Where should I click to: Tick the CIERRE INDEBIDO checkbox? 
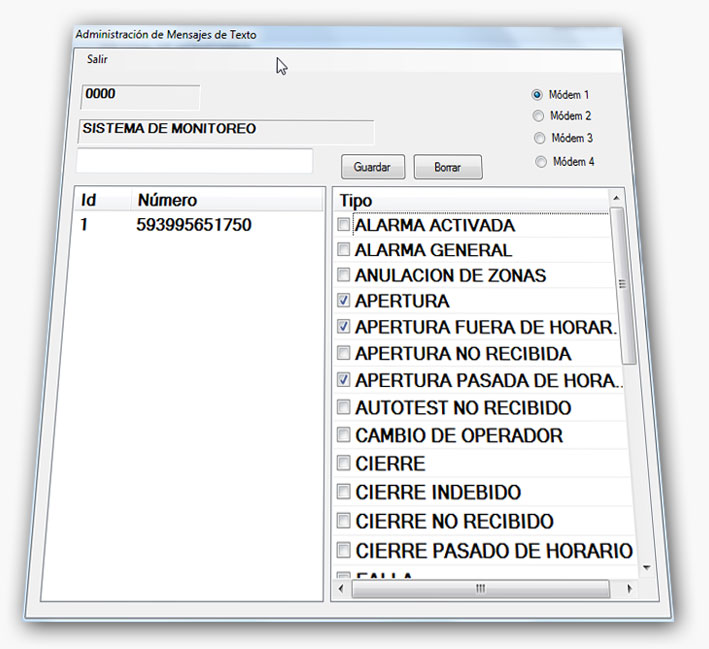coord(344,493)
